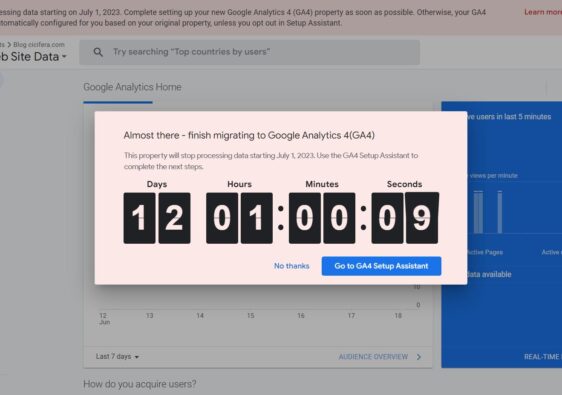Click the 'How do you acquire users?' heading
Screen dimensions: 562x395
[140, 384]
